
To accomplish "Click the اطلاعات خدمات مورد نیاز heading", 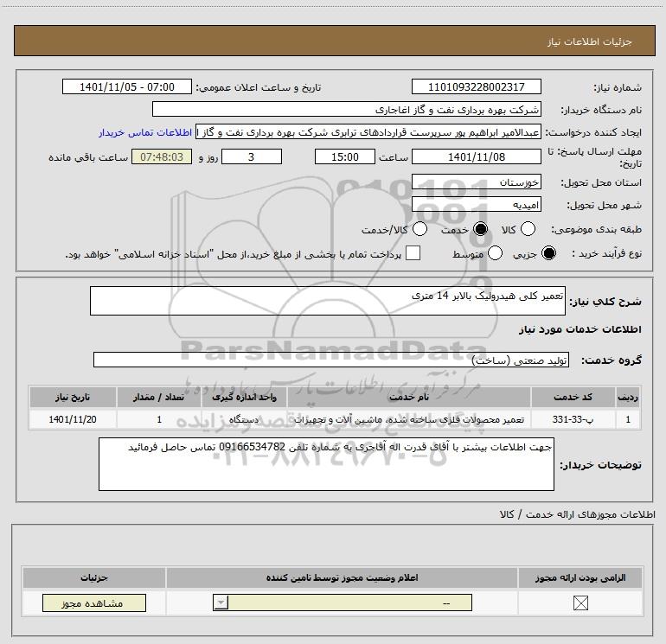I will click(x=580, y=329).
